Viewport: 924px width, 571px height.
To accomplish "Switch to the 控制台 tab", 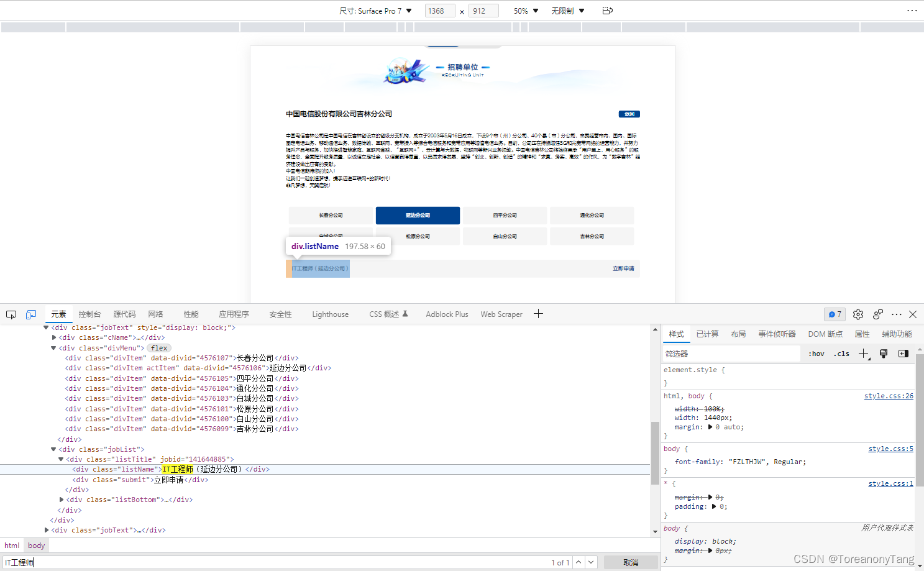I will 89,314.
